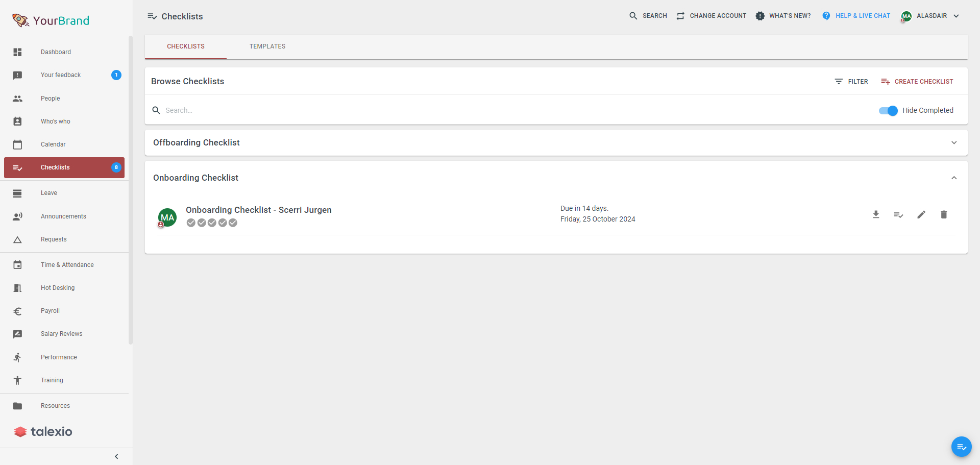Switch to the Templates tab
The image size is (980, 465).
coord(267,46)
